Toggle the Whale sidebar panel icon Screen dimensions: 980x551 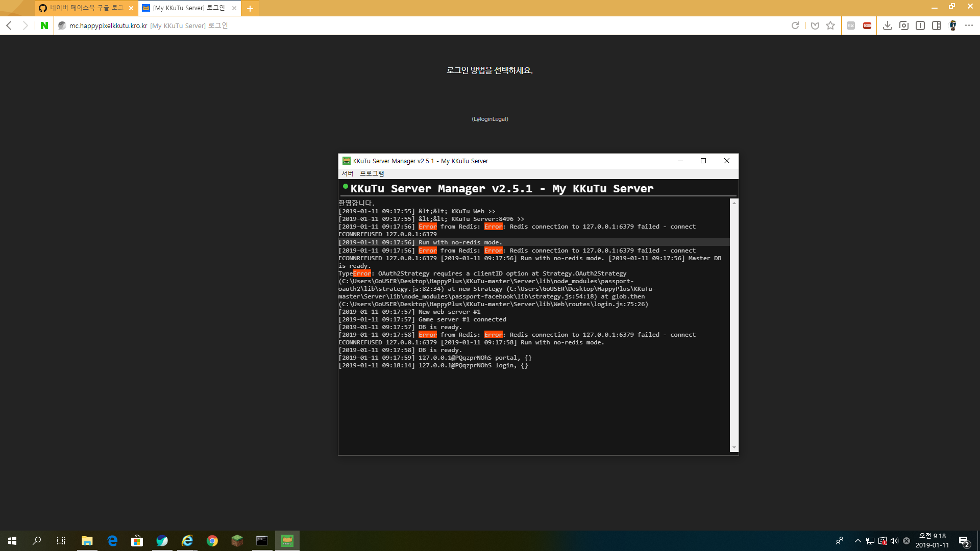point(920,26)
